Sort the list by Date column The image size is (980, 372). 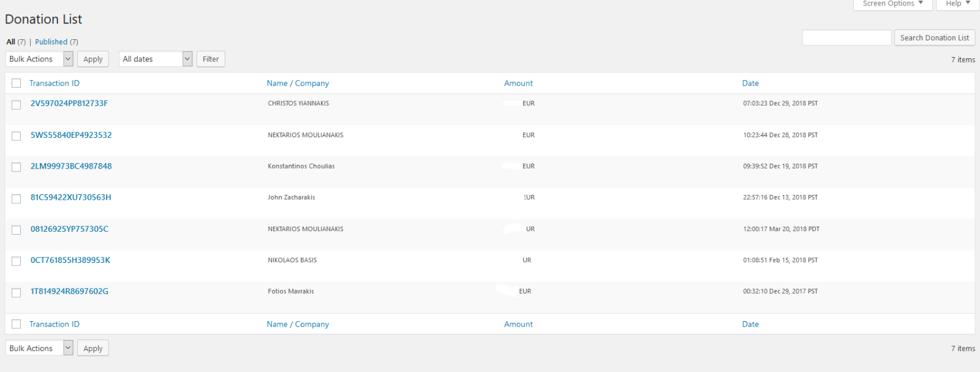[750, 83]
